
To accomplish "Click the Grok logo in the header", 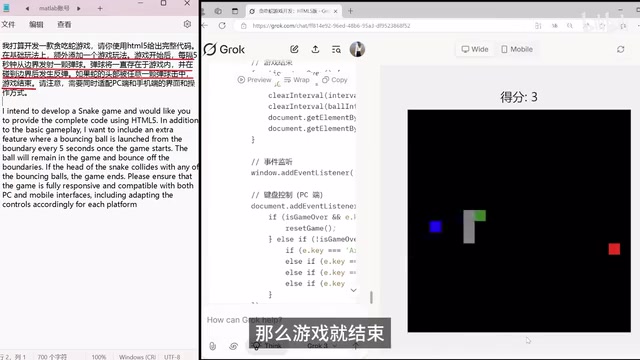I will click(x=224, y=49).
